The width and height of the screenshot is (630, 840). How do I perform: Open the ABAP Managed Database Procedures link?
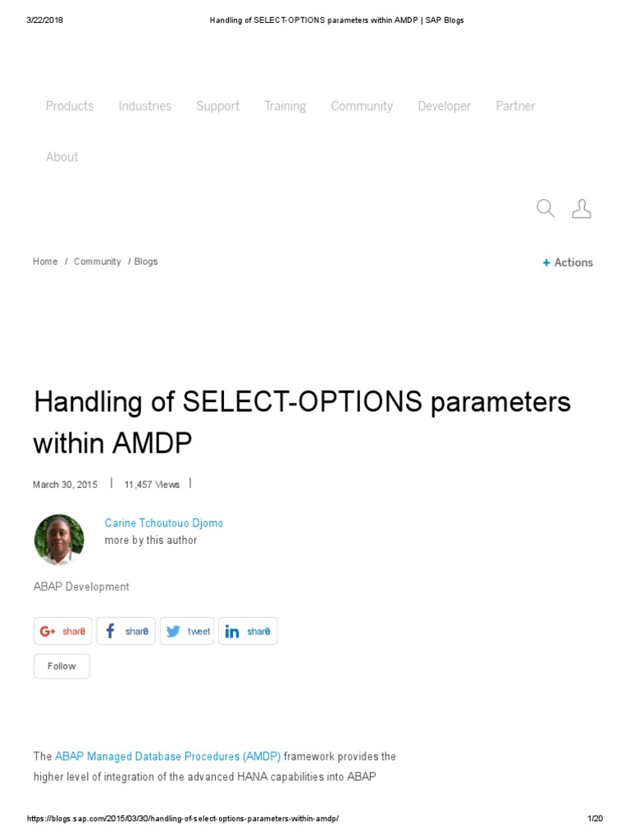167,756
